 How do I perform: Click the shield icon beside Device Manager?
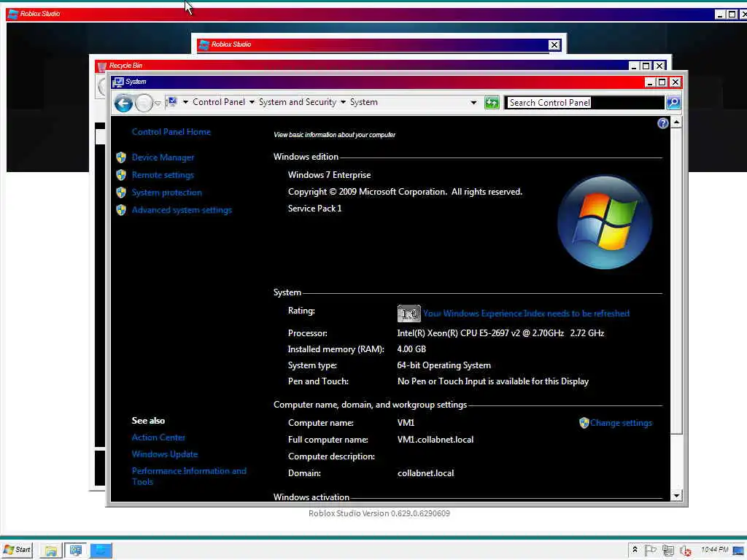[x=121, y=157]
